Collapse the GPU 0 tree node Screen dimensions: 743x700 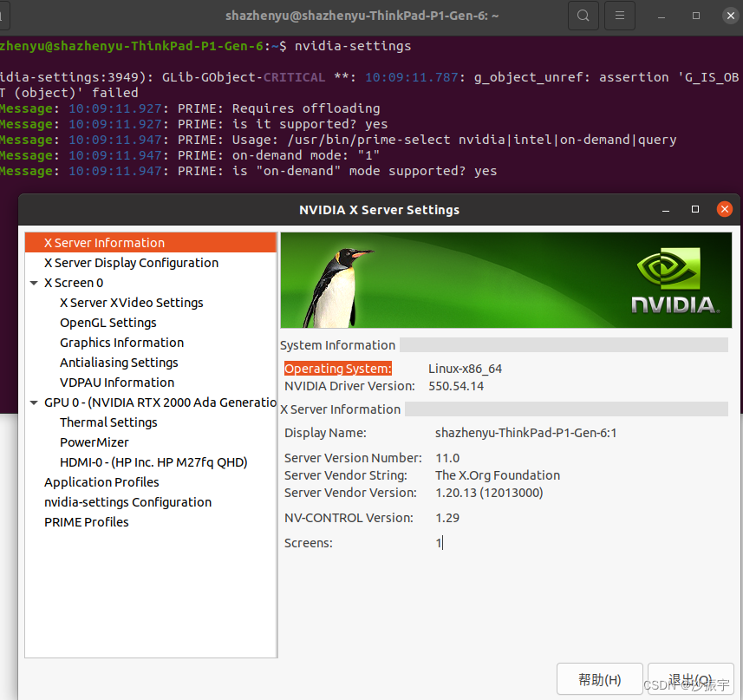(34, 402)
